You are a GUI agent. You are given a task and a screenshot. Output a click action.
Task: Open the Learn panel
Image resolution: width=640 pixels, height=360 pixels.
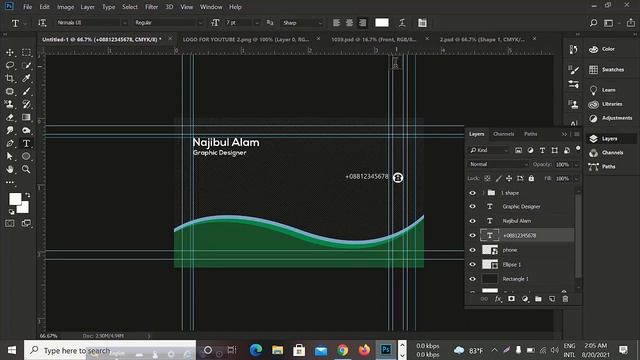tap(602, 90)
